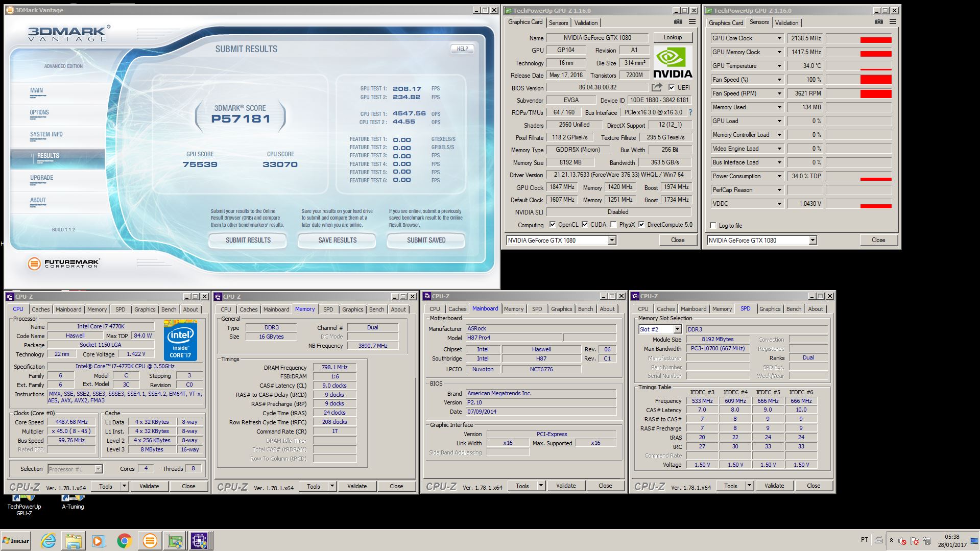The height and width of the screenshot is (551, 980).
Task: Click the Intel Core i7 badge in CPU-Z
Action: coord(180,340)
